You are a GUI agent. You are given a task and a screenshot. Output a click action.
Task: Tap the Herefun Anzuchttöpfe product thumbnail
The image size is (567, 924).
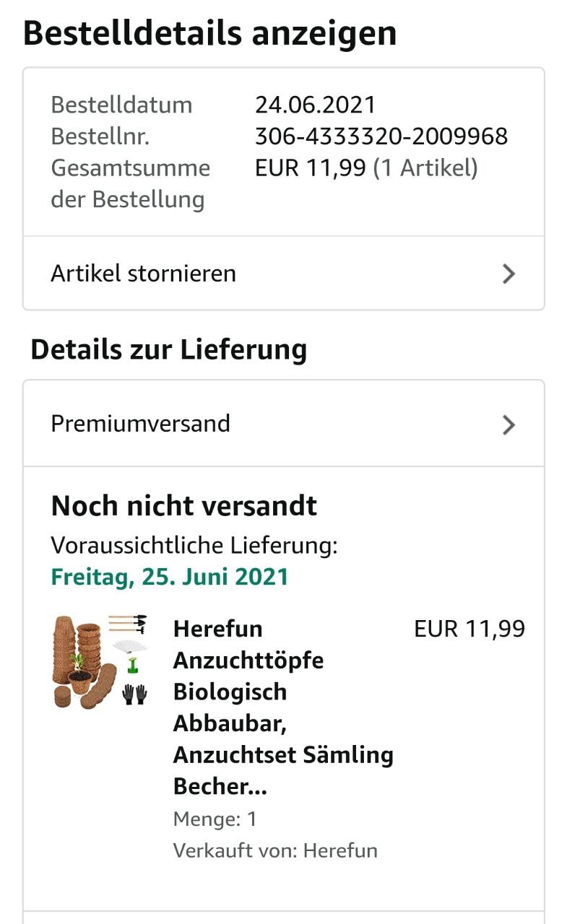(100, 661)
